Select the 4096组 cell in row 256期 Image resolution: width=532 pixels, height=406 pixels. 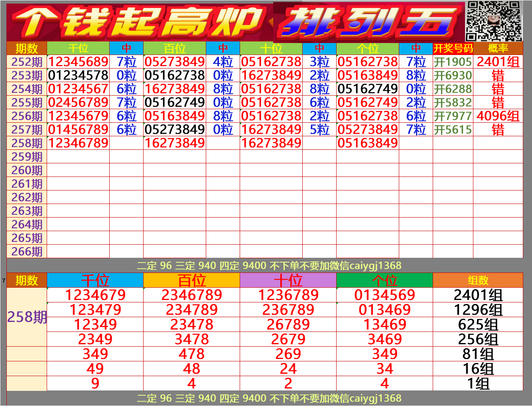pos(498,116)
